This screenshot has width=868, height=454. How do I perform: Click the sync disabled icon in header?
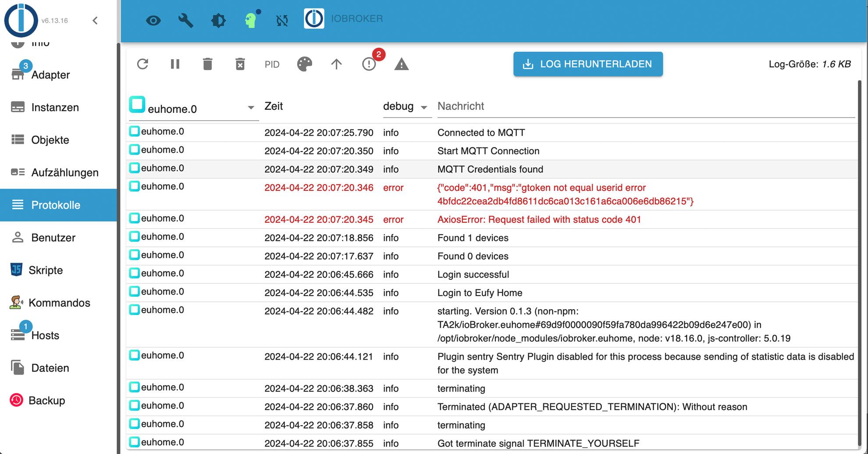tap(282, 20)
